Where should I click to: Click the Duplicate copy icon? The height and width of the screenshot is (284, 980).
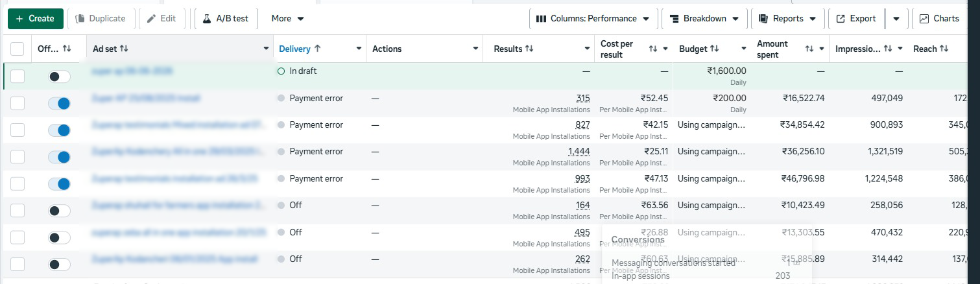(80, 19)
